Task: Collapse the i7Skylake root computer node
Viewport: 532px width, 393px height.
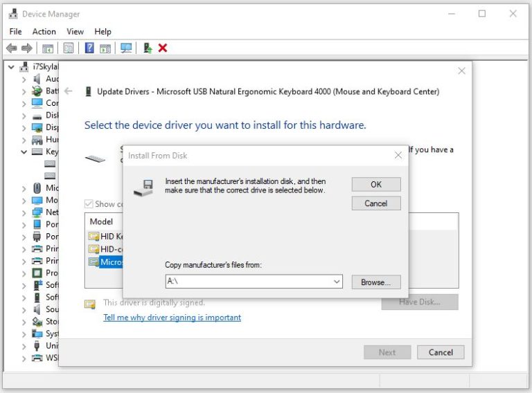Action: click(x=11, y=66)
